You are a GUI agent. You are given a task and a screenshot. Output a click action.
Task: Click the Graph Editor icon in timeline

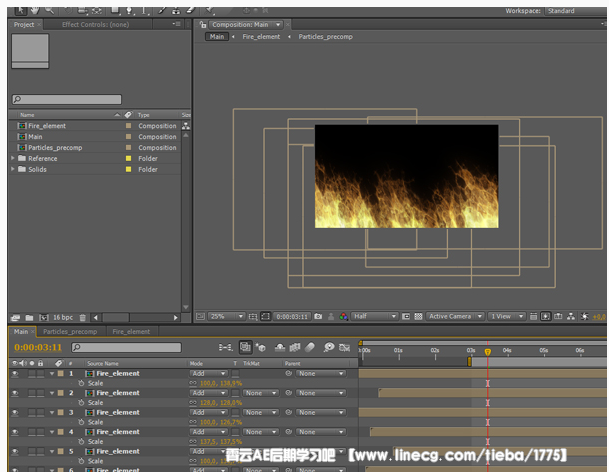[343, 347]
